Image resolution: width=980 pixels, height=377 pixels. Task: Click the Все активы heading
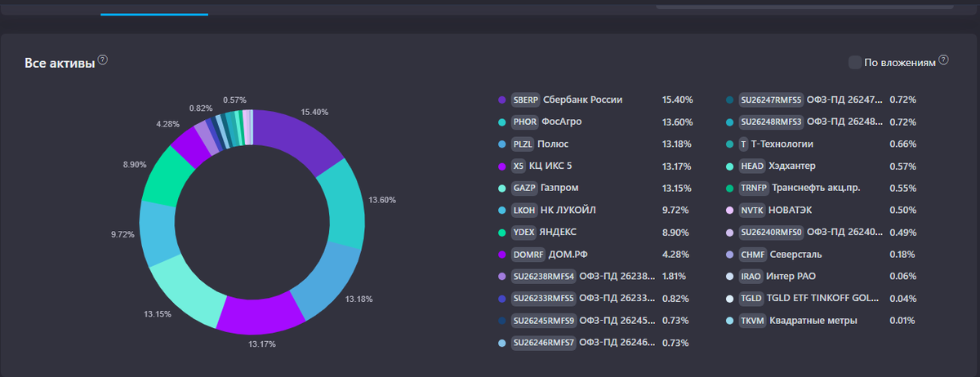click(x=60, y=63)
